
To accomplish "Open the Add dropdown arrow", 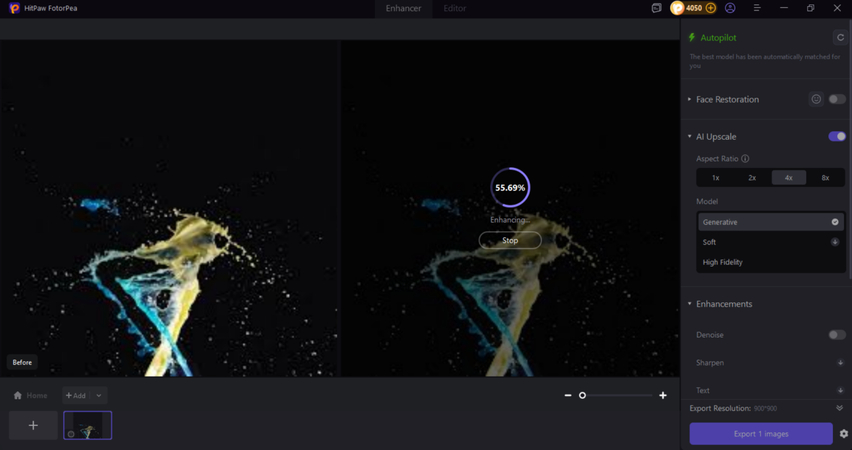I will coord(99,396).
